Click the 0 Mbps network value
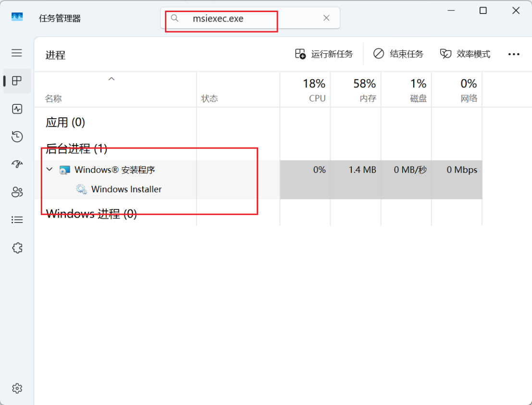The height and width of the screenshot is (405, 532). pyautogui.click(x=462, y=170)
